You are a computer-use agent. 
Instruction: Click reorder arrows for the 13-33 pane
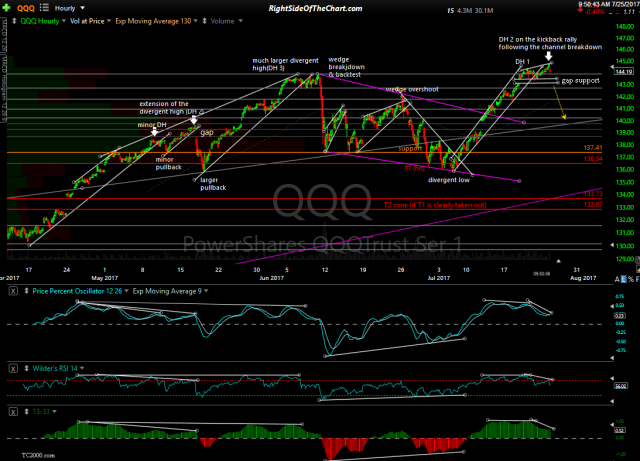27,412
